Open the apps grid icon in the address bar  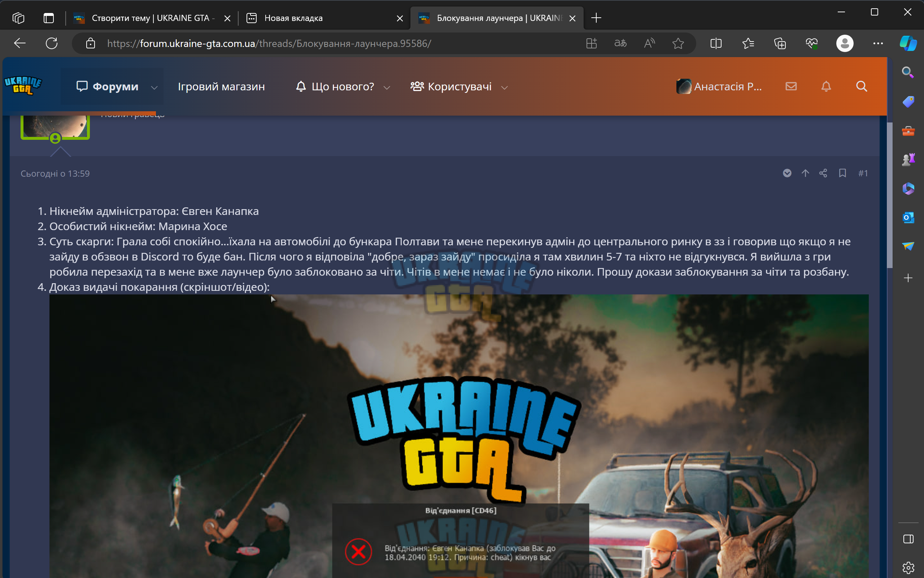[x=592, y=43]
